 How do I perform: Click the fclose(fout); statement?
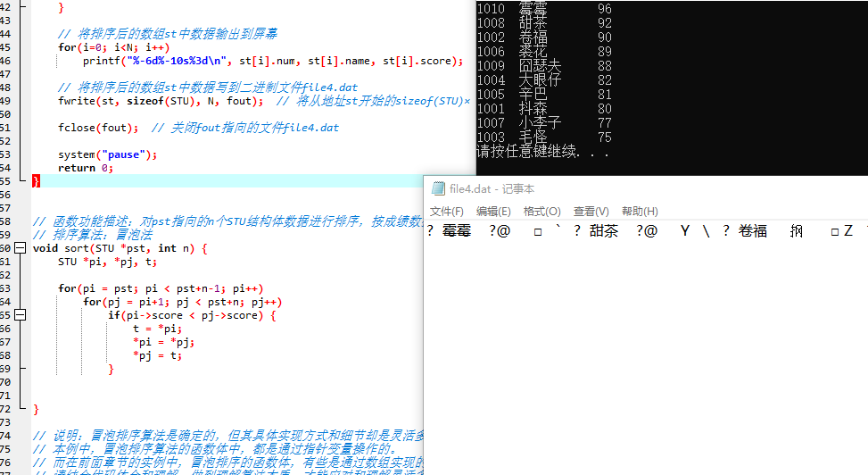pyautogui.click(x=98, y=128)
